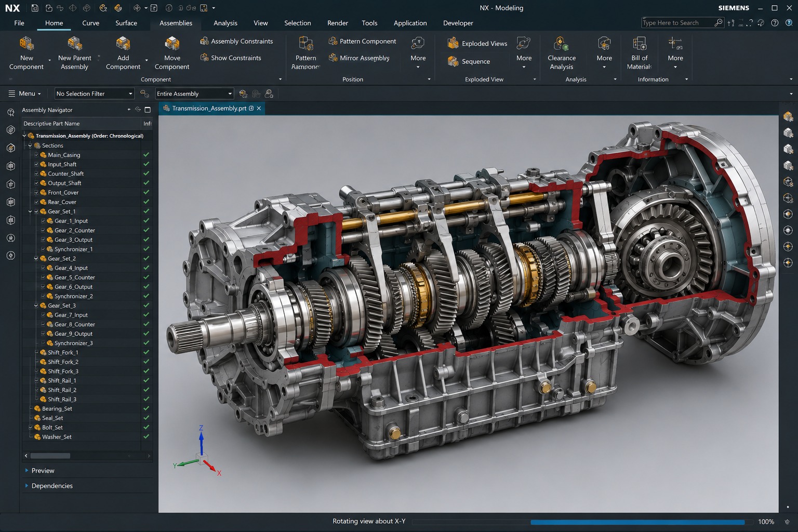Open the Menu dropdown
Image resolution: width=798 pixels, height=532 pixels.
pos(24,94)
